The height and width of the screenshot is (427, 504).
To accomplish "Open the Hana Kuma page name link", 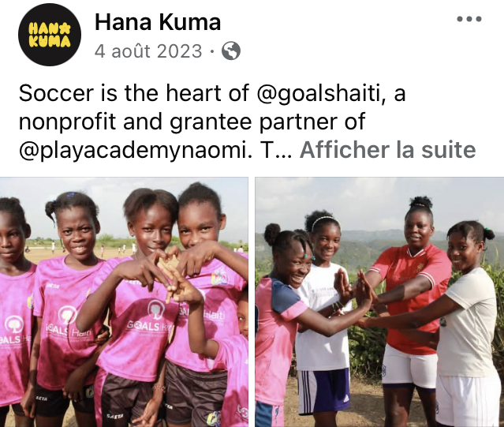I will 158,22.
